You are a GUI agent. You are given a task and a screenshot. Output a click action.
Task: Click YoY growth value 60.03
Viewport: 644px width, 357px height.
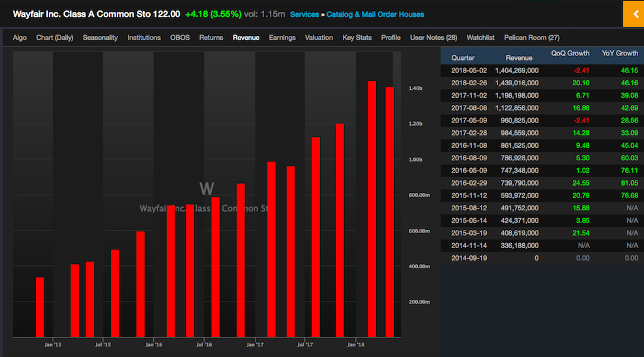[x=629, y=158]
